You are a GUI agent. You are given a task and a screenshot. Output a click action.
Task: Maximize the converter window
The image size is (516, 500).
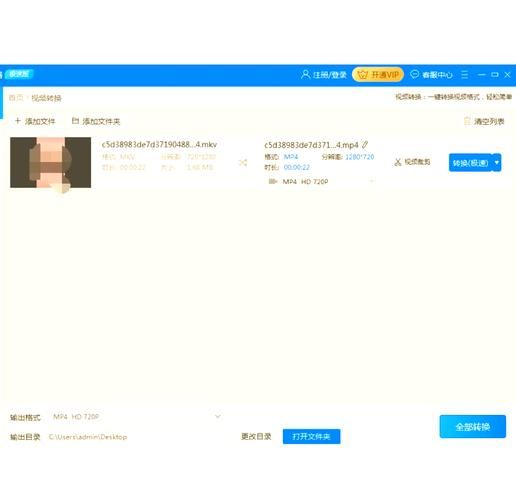click(x=495, y=75)
